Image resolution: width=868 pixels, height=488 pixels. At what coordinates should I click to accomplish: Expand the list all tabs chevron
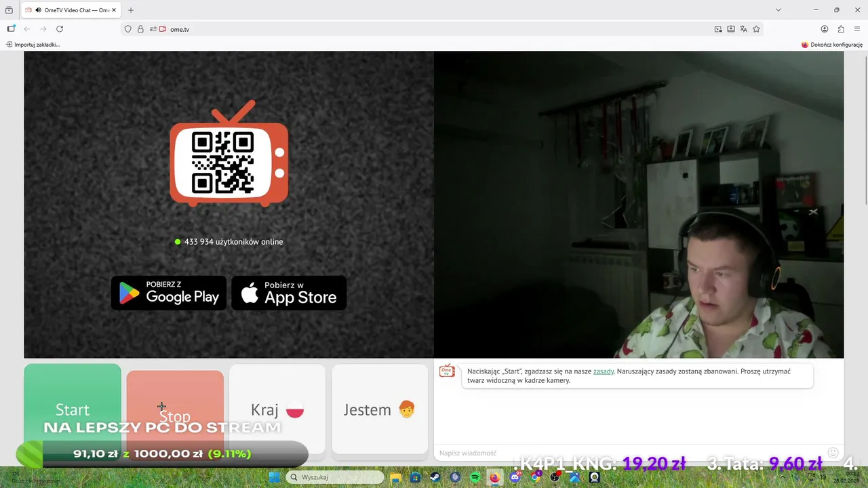coord(778,10)
